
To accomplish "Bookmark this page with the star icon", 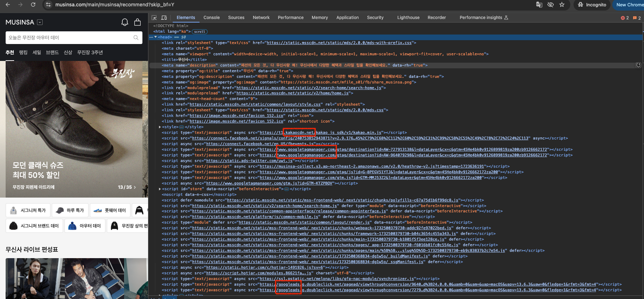I will click(x=562, y=5).
